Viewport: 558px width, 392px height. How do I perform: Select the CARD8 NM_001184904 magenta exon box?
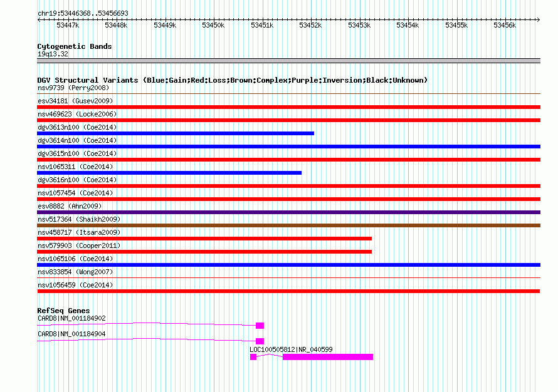(260, 341)
